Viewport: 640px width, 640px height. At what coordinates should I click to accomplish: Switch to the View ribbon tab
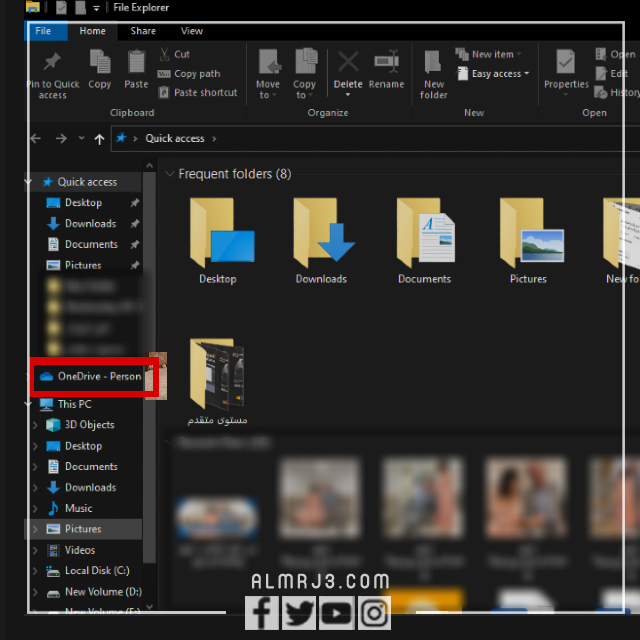[x=191, y=31]
